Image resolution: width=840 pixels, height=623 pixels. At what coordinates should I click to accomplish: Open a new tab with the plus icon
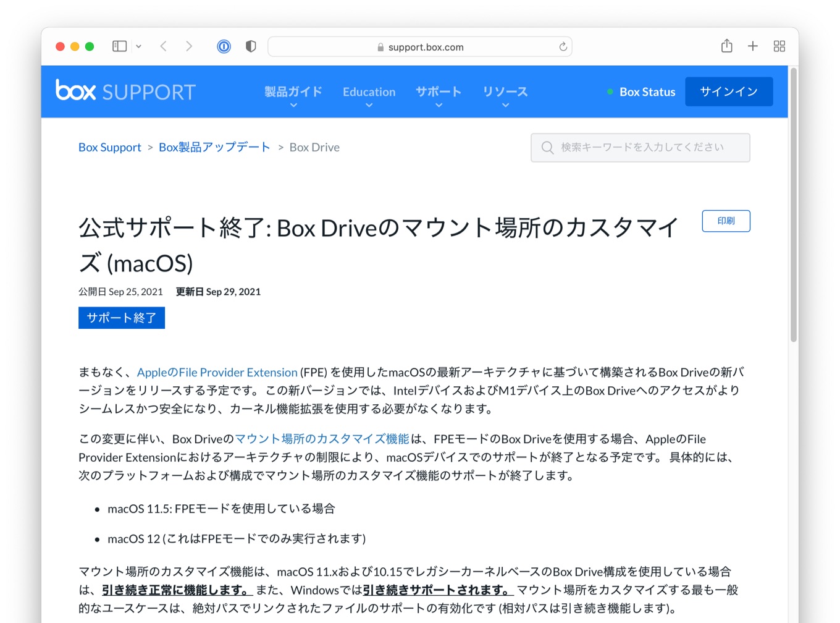tap(753, 46)
